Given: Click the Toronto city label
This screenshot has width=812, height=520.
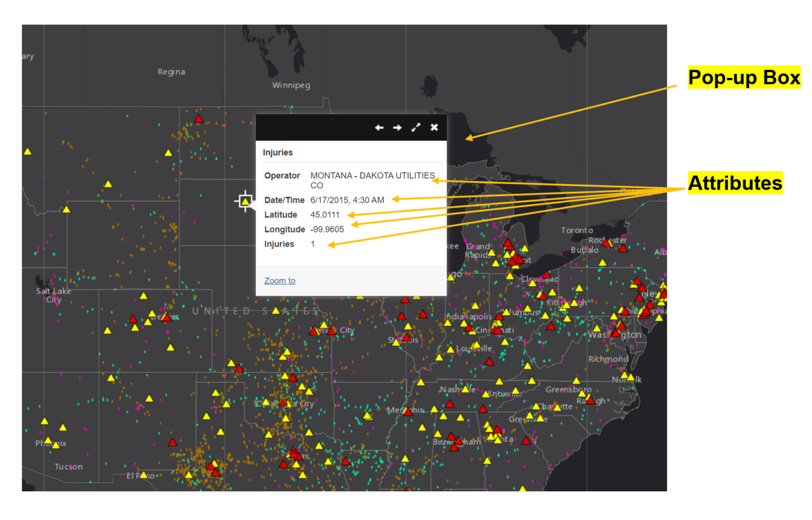Looking at the screenshot, I should pos(577,230).
